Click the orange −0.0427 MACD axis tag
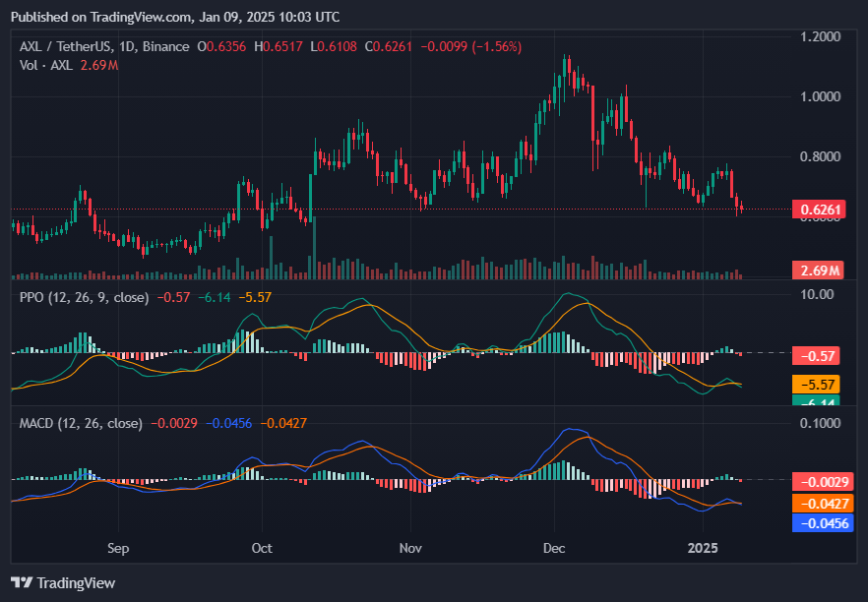This screenshot has height=602, width=868. click(823, 504)
